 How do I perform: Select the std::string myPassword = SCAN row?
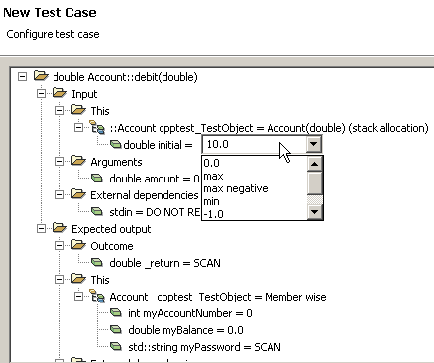click(x=204, y=347)
